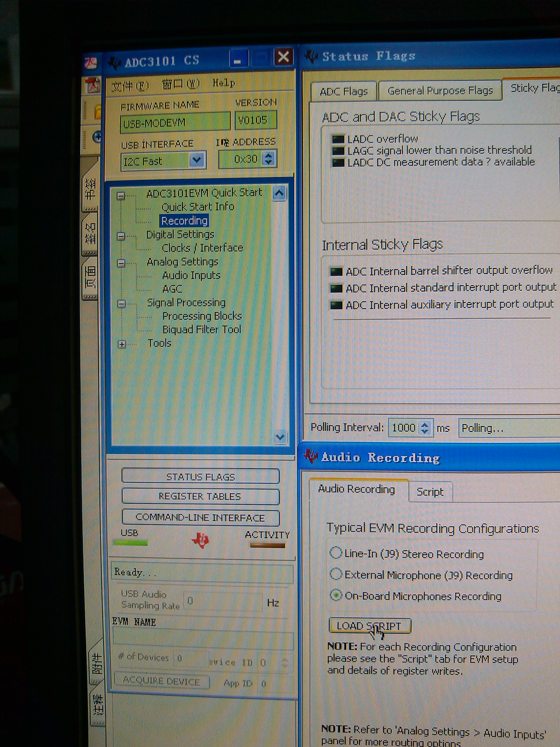
Task: Click the TI logo on Audio Recording window
Action: (x=310, y=457)
